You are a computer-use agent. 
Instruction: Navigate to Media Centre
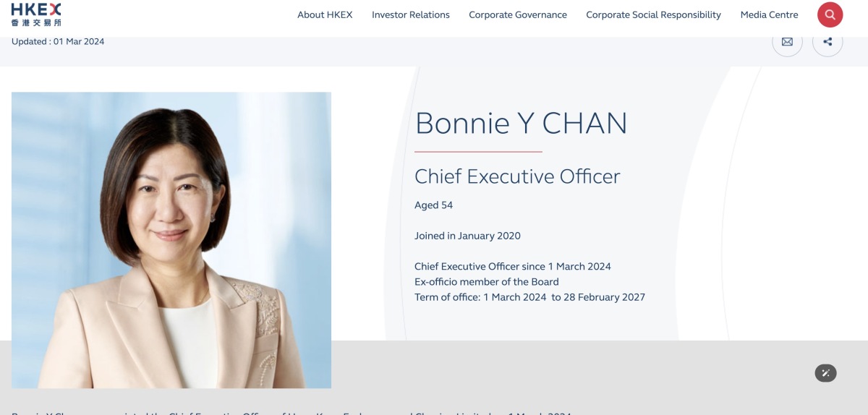pos(769,14)
